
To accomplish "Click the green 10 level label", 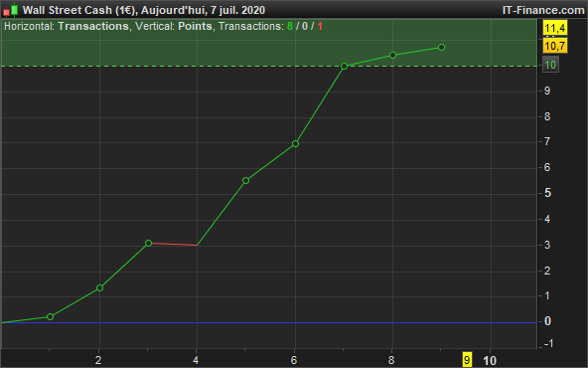I will (550, 65).
